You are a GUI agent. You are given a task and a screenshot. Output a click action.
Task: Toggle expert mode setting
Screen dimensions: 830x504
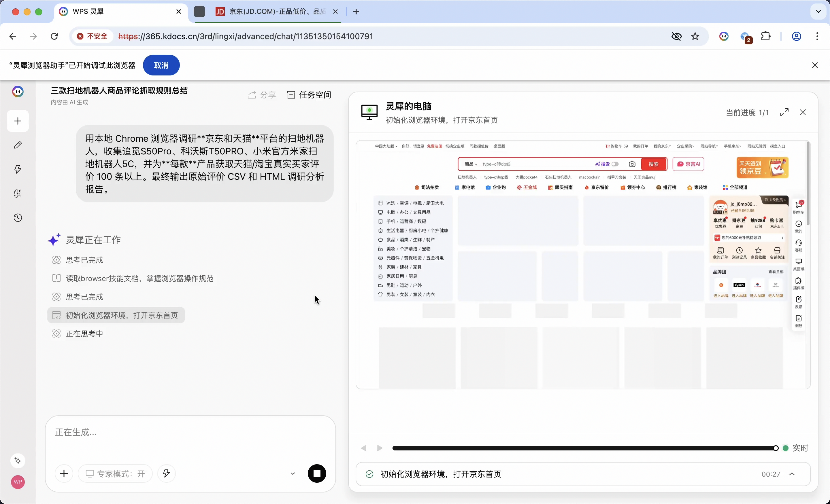point(115,473)
